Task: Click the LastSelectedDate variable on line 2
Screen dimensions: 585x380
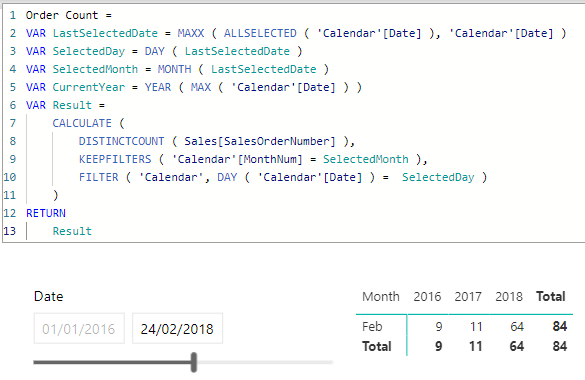Action: pos(105,33)
